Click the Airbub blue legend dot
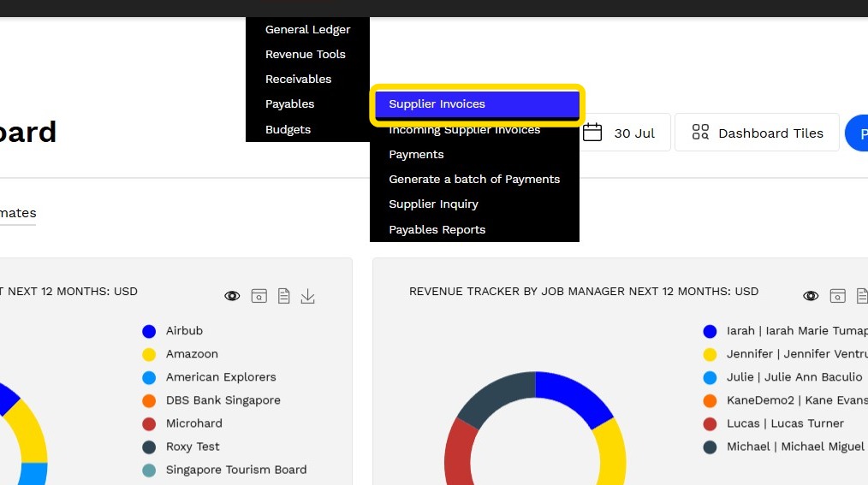The width and height of the screenshot is (868, 485). [x=149, y=331]
